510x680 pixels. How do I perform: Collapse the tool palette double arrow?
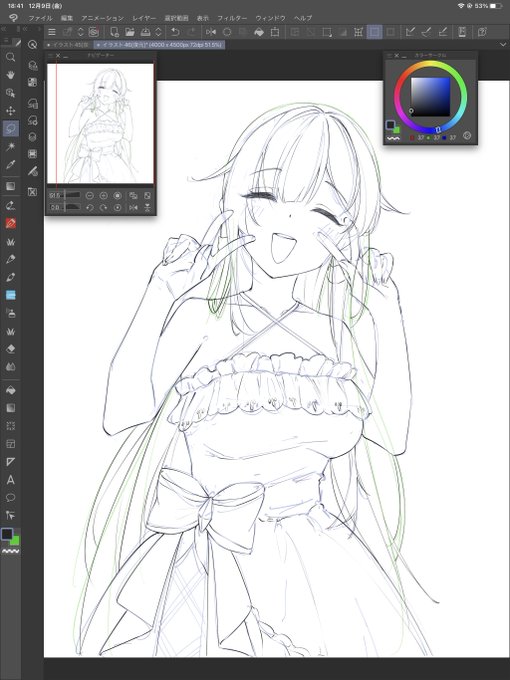pos(3,29)
